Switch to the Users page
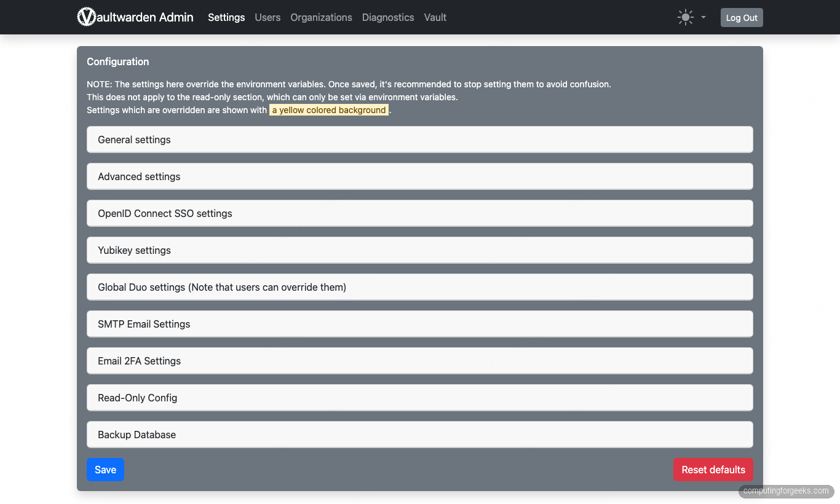The image size is (840, 504). point(267,17)
